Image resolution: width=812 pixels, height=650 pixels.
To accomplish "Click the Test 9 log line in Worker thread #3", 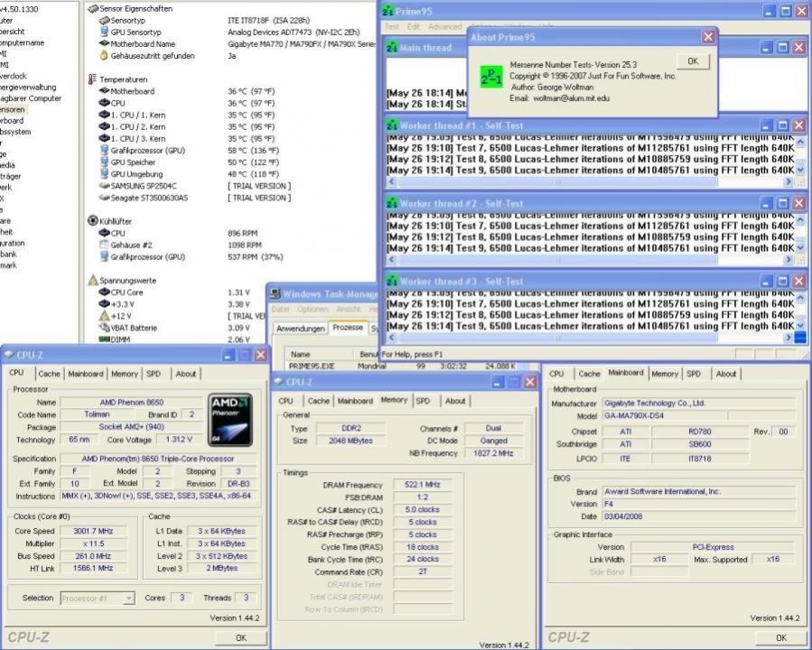I will point(591,326).
